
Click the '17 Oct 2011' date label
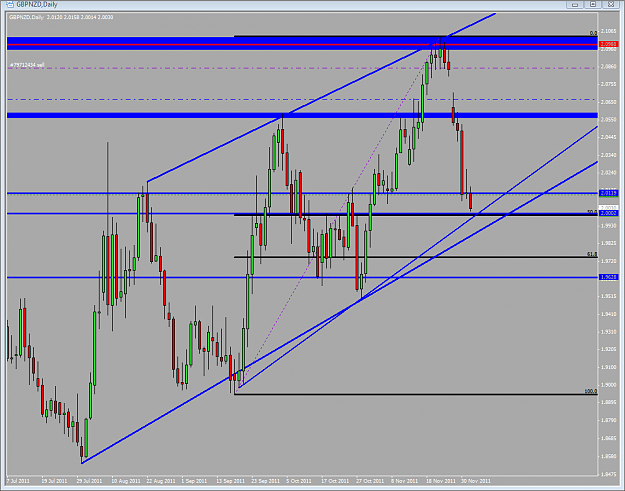[335, 481]
